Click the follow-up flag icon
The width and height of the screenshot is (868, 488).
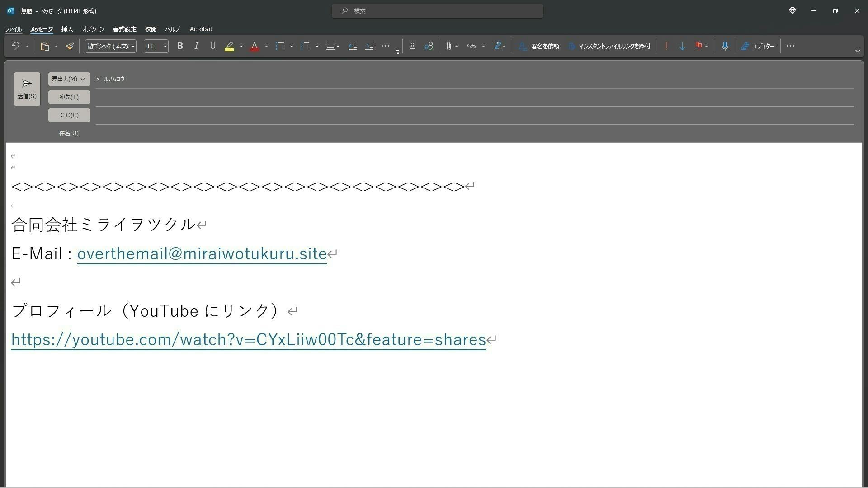698,46
